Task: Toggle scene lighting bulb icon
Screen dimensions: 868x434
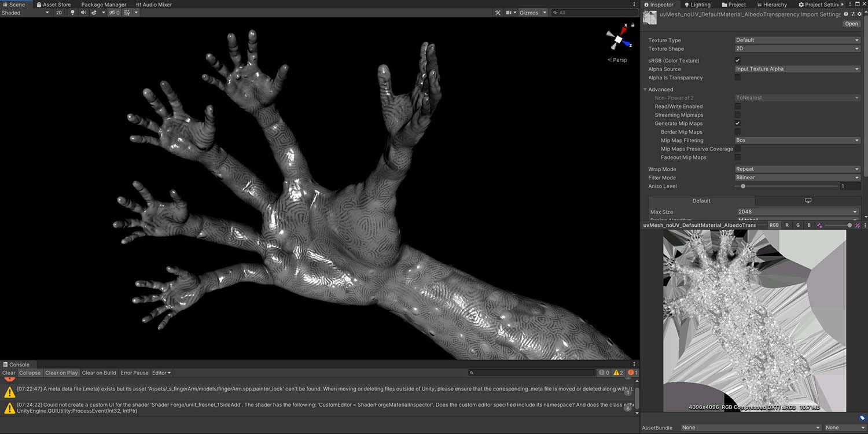Action: coord(72,13)
